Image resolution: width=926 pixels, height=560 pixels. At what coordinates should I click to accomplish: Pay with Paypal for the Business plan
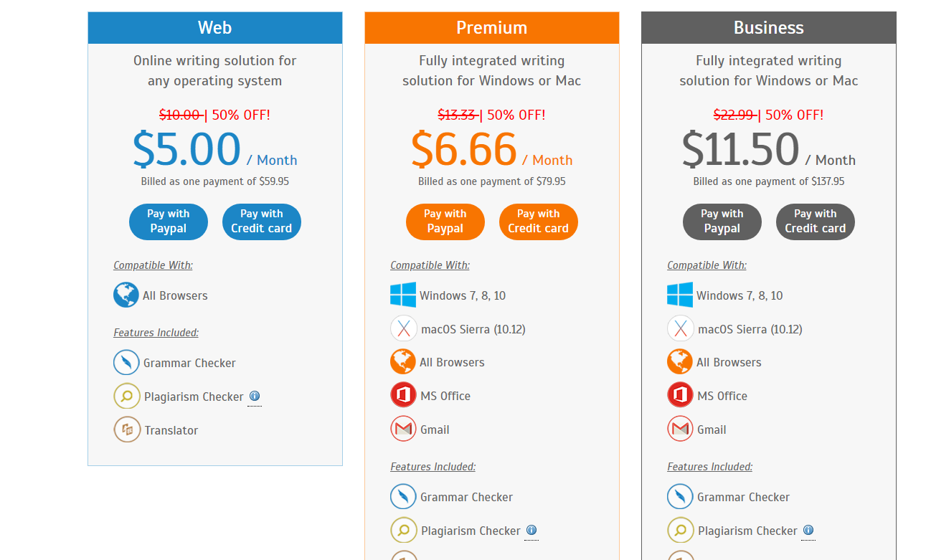pyautogui.click(x=722, y=222)
